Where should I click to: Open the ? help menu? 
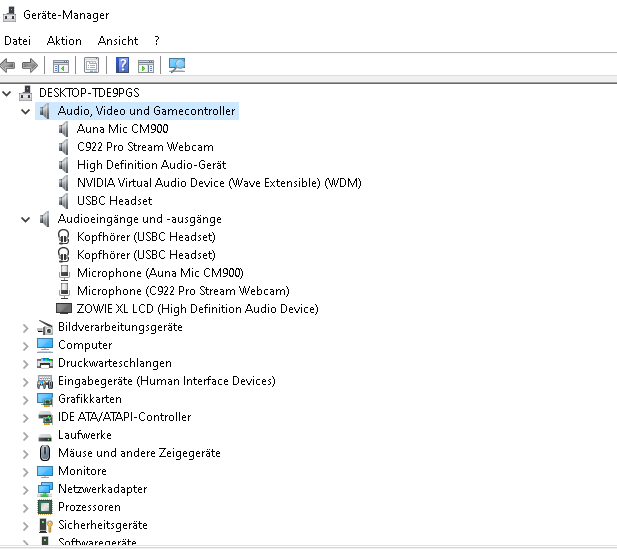157,41
